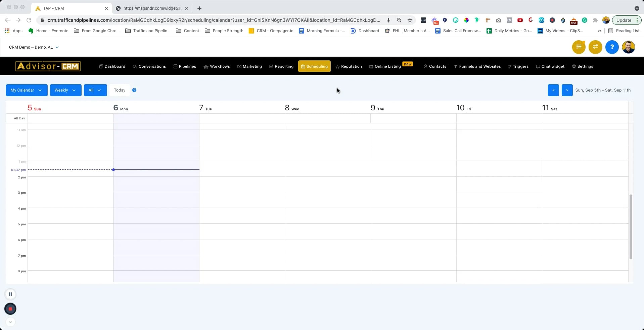This screenshot has width=644, height=330.
Task: Go to Contacts
Action: click(435, 66)
